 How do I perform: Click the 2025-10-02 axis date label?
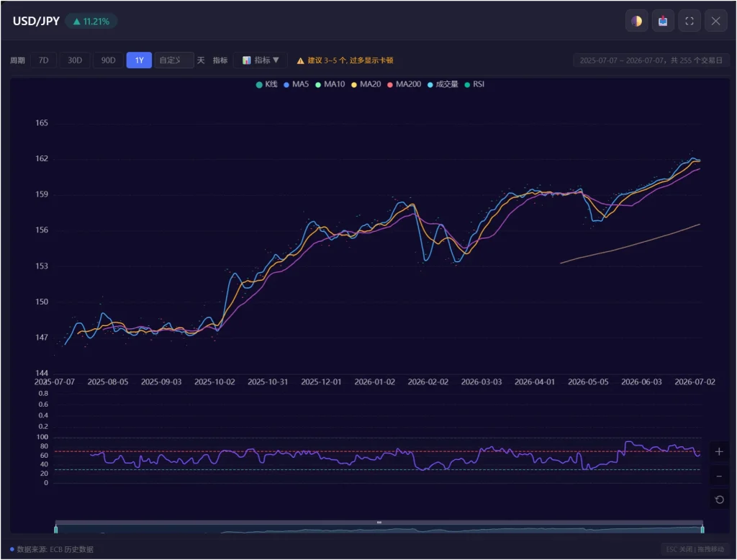[214, 381]
